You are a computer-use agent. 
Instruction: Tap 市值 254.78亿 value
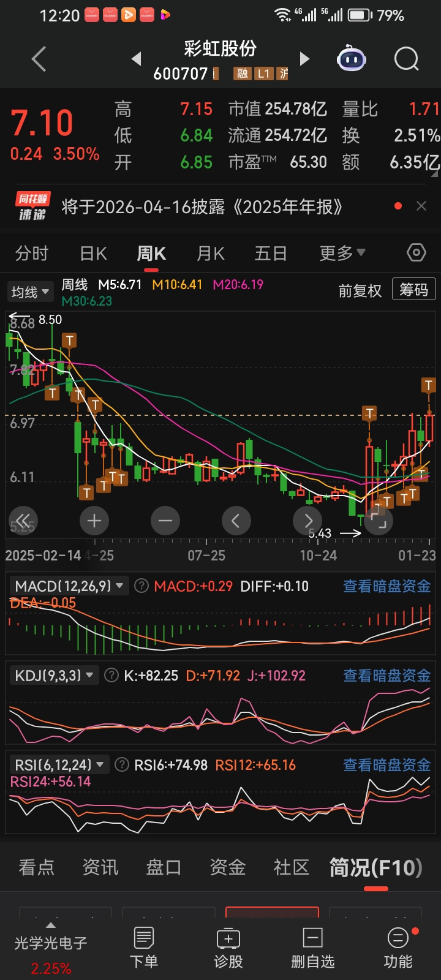[x=277, y=109]
